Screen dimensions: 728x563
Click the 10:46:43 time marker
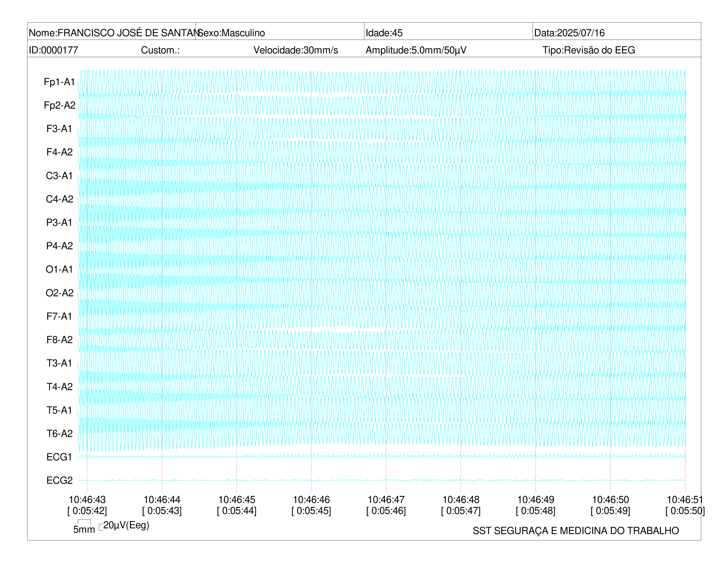tap(87, 500)
